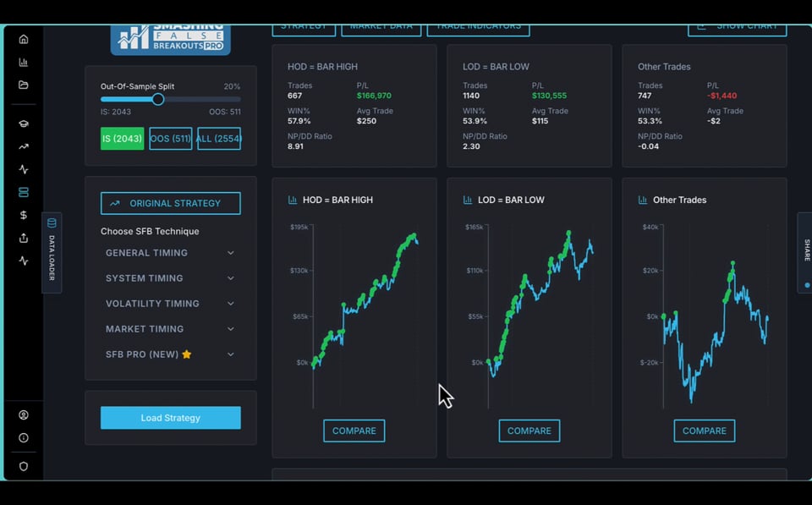Image resolution: width=812 pixels, height=505 pixels.
Task: Expand the Market Timing section
Action: 170,329
